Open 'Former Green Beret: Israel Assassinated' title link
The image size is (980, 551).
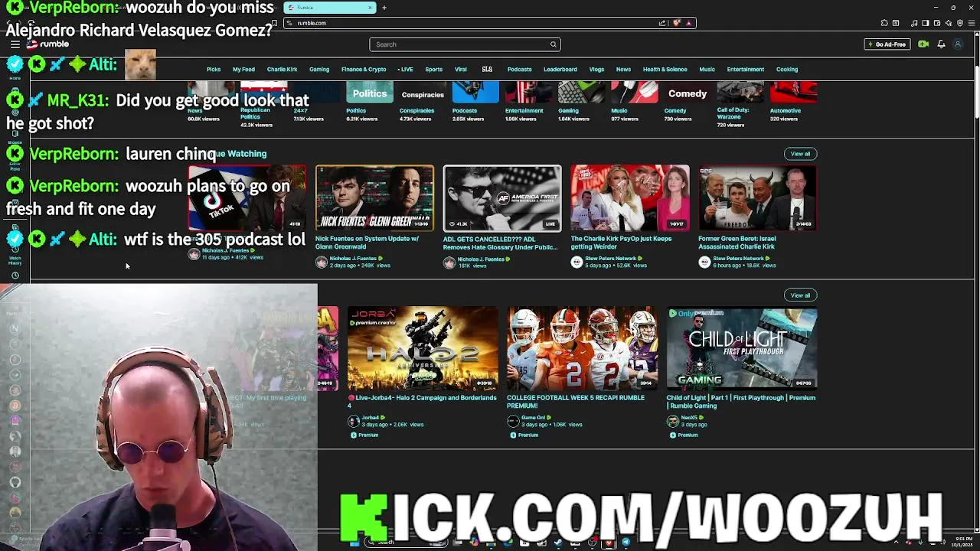coord(737,243)
